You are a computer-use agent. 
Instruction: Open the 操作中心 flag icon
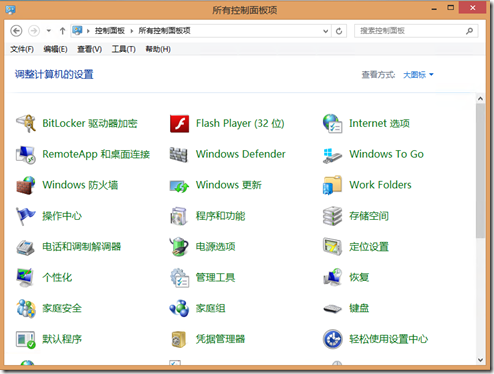pos(26,216)
